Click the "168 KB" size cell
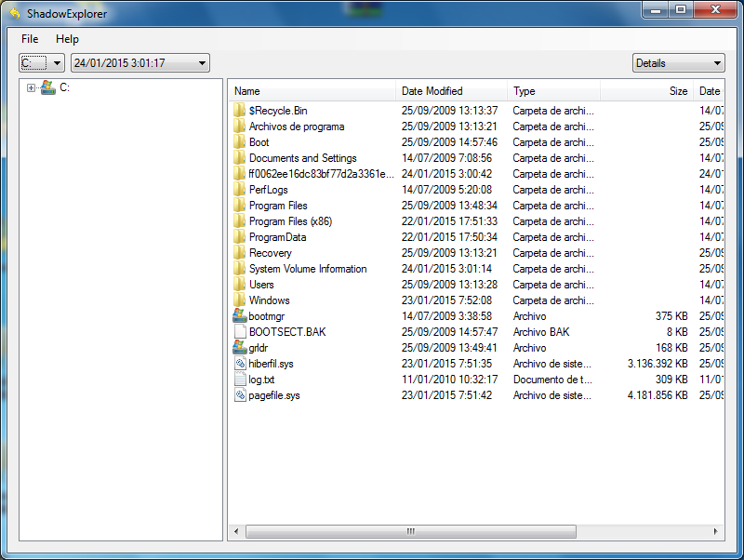This screenshot has height=560, width=744. tap(671, 348)
